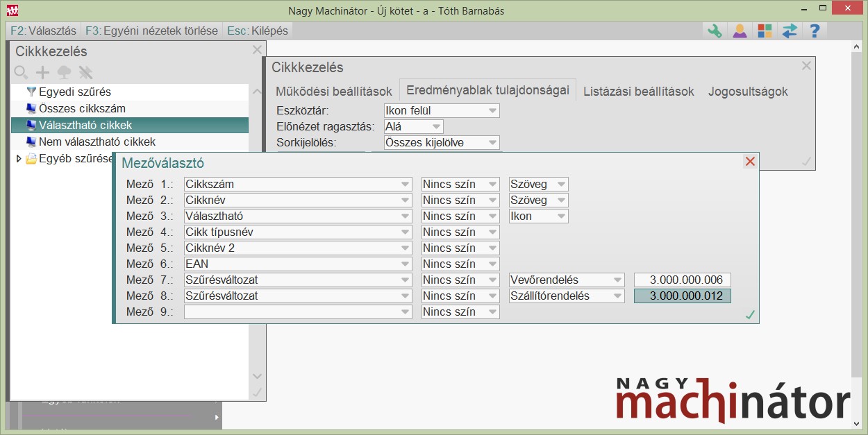The width and height of the screenshot is (868, 435).
Task: Open Mező 9 color dropdown Nincs szín
Action: point(461,312)
